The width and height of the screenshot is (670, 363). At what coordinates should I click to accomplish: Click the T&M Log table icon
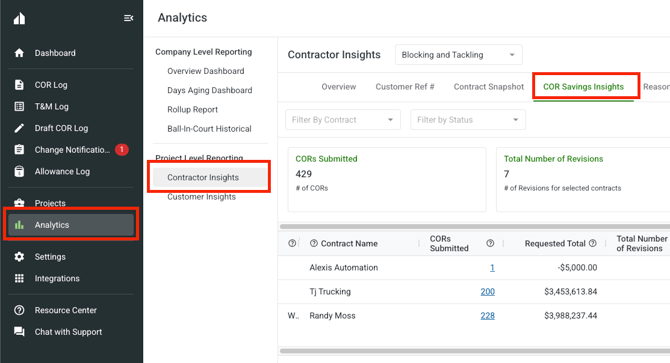tap(19, 106)
